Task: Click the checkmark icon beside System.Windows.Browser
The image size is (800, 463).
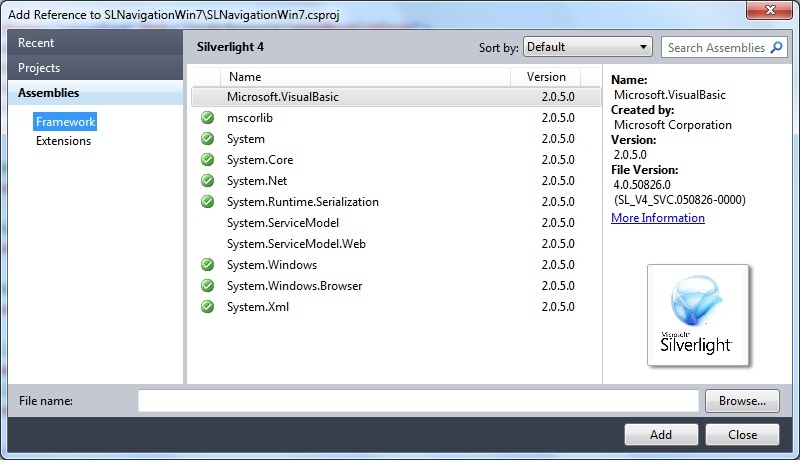Action: (207, 286)
